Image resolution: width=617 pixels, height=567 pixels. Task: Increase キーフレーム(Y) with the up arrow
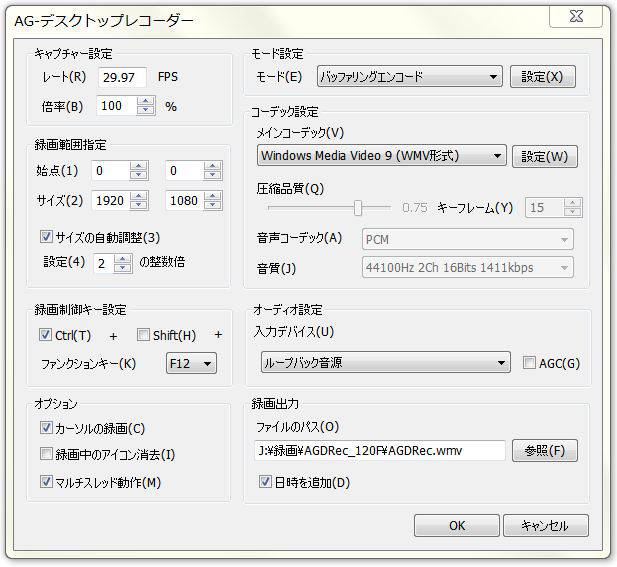pos(573,203)
